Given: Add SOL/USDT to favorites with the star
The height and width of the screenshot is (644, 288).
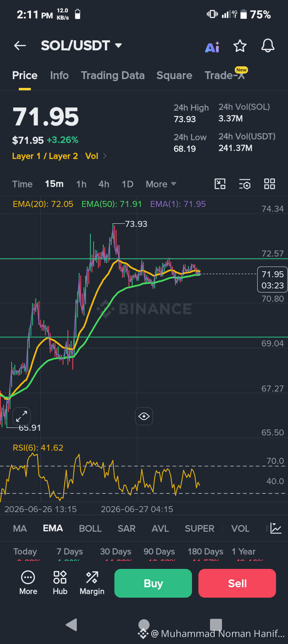Looking at the screenshot, I should pos(240,46).
